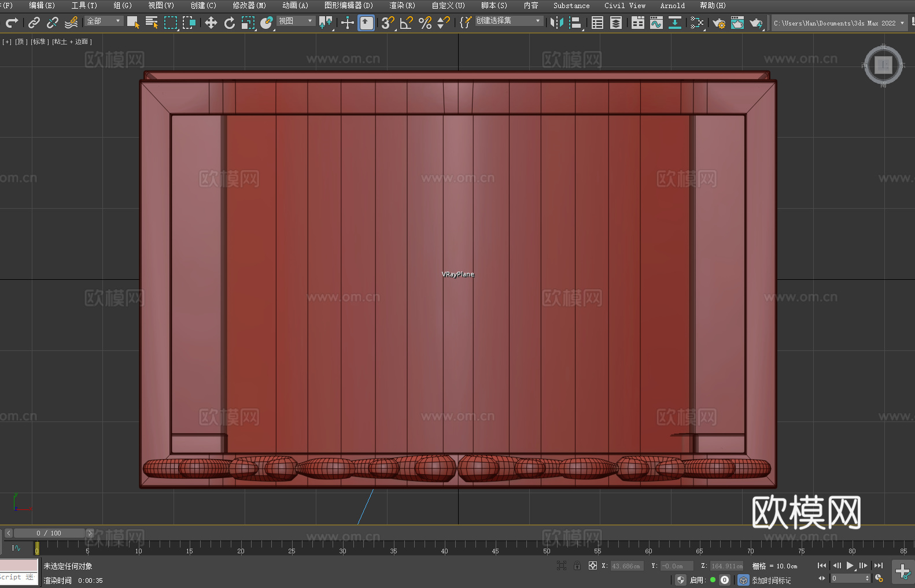The width and height of the screenshot is (915, 588).
Task: Open the Substance menu
Action: tap(571, 5)
